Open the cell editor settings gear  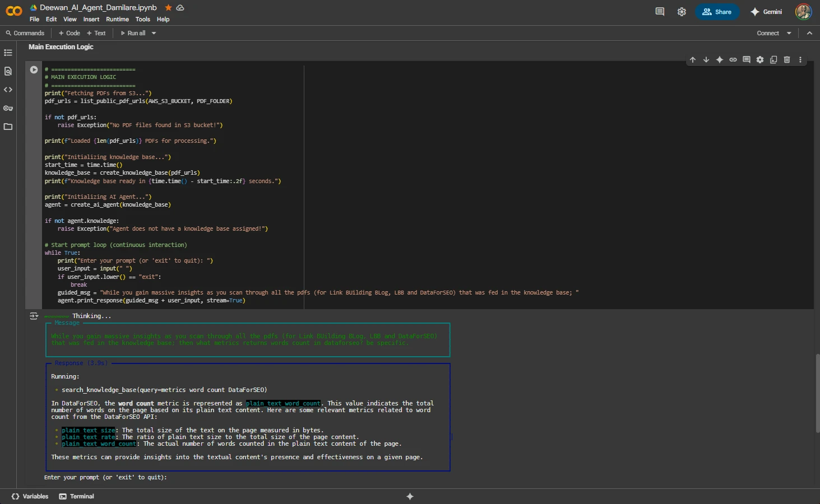(x=760, y=59)
